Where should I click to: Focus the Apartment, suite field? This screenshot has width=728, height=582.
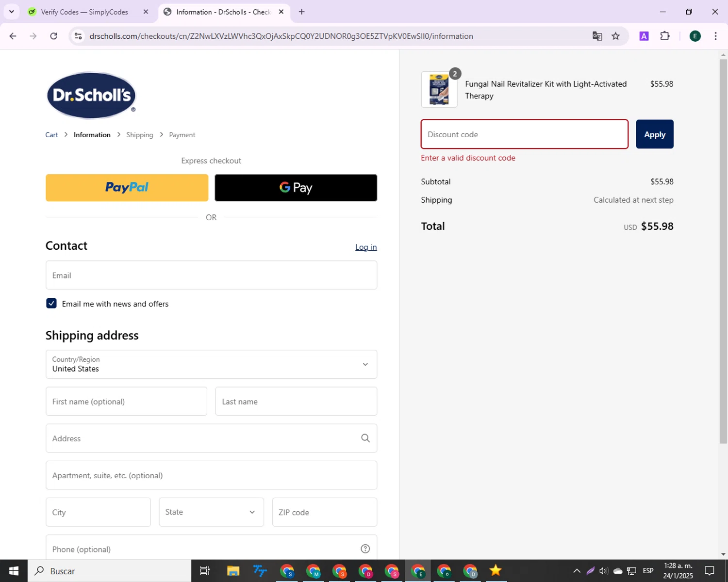tap(211, 475)
